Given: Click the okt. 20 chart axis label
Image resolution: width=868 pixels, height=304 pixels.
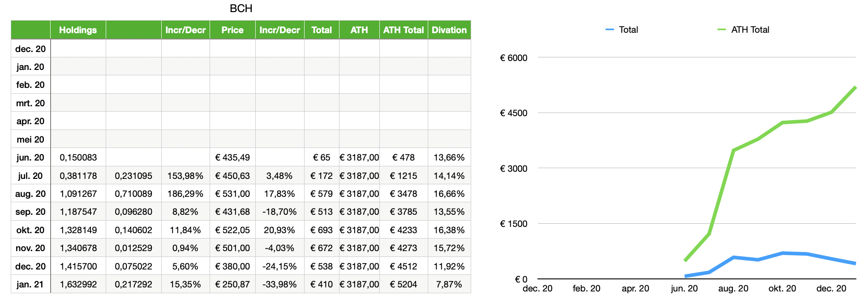Looking at the screenshot, I should (782, 288).
